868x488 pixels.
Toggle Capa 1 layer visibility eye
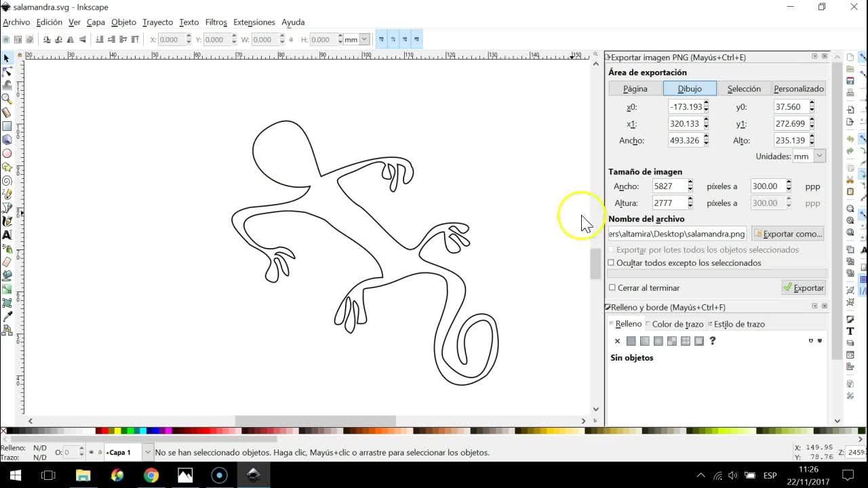(92, 453)
